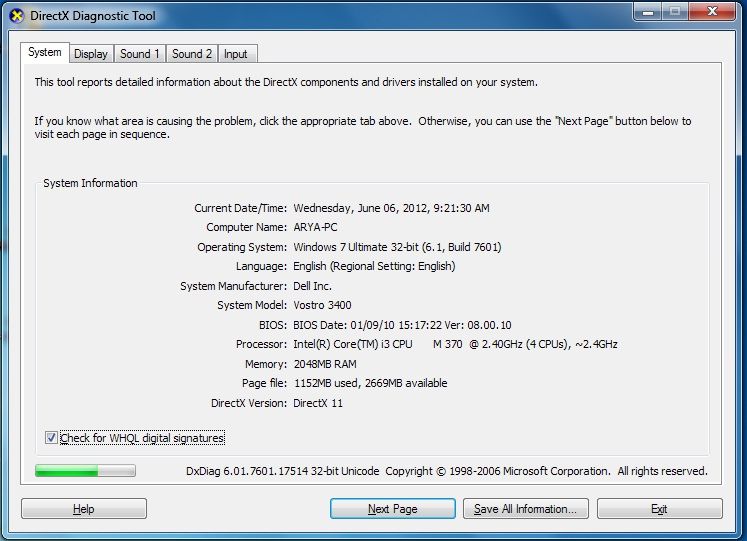
Task: Open the Sound 1 tab
Action: (140, 54)
